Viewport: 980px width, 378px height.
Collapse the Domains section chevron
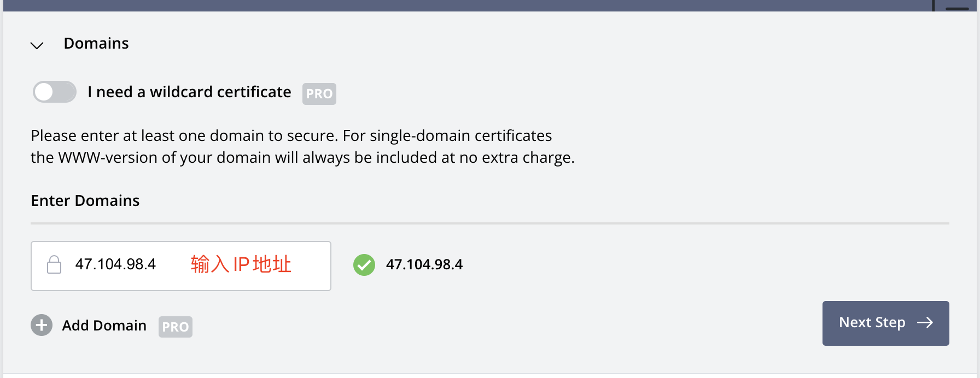pos(37,45)
